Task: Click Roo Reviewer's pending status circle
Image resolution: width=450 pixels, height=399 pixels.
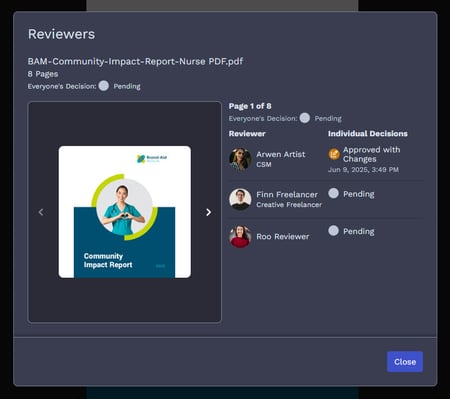Action: tap(333, 231)
